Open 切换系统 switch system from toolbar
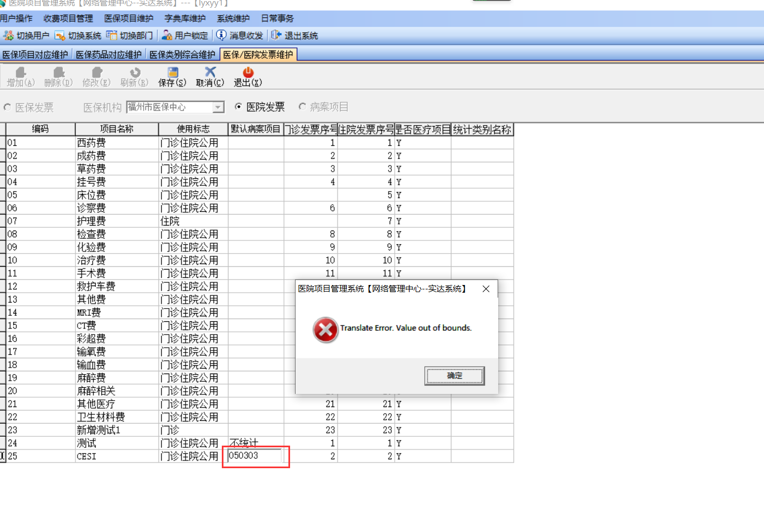Screen dimensions: 764x532 pos(78,36)
